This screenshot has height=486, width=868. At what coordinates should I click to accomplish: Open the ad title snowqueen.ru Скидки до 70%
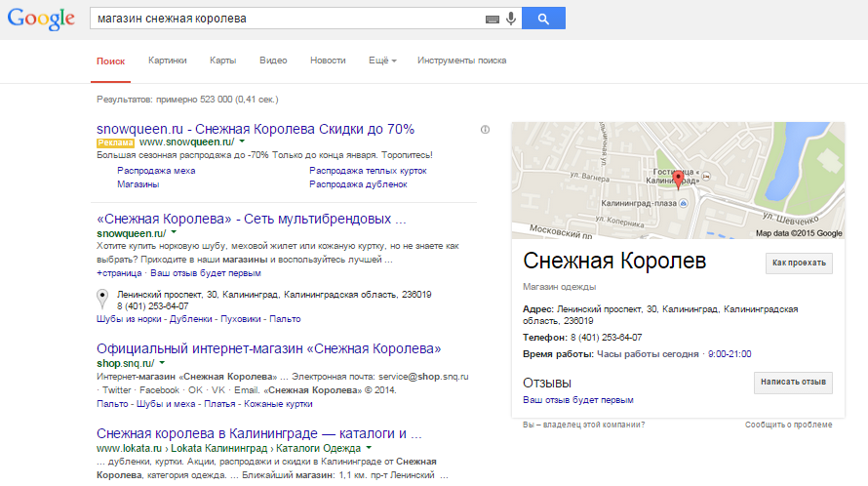[256, 129]
